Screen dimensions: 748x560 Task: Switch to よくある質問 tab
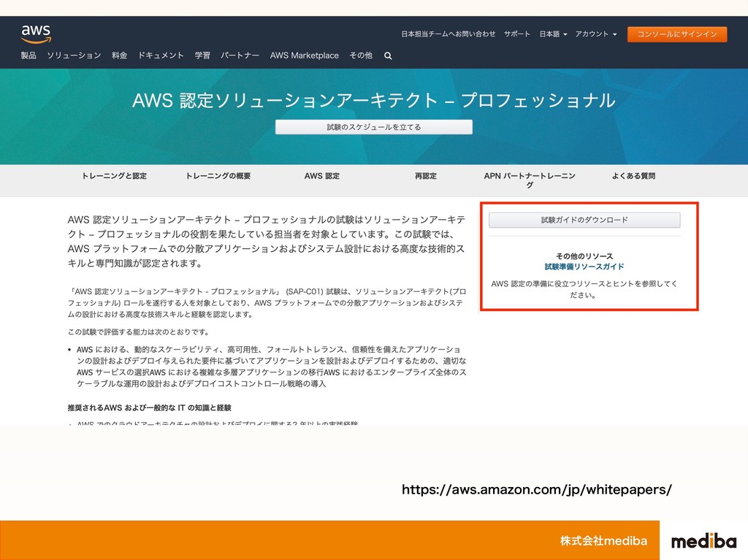[x=633, y=176]
